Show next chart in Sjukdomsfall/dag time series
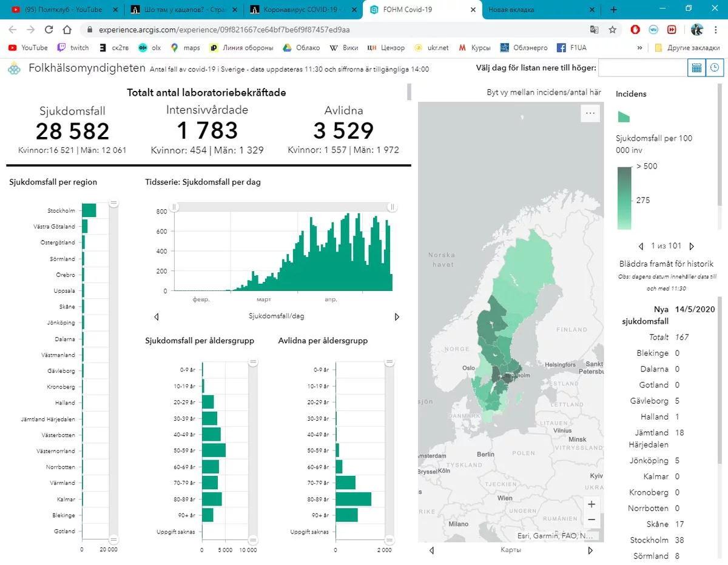The height and width of the screenshot is (565, 728). [397, 316]
